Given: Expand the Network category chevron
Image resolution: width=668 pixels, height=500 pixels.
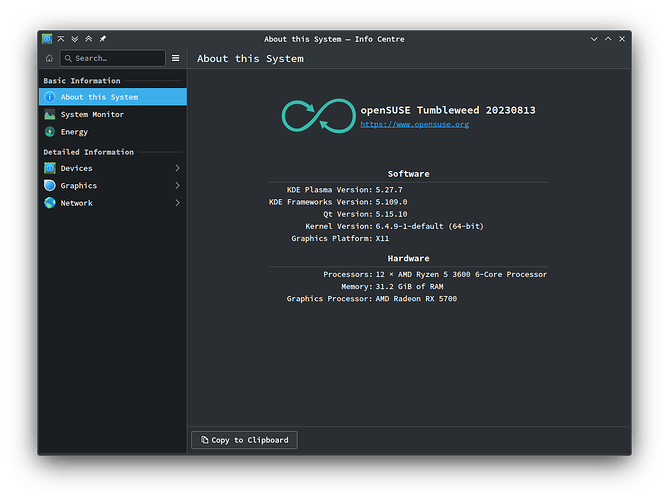Looking at the screenshot, I should 177,203.
